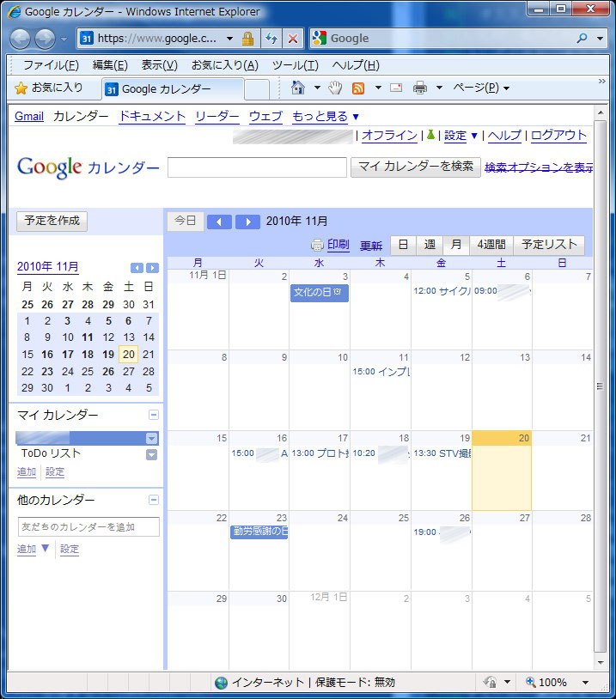
Task: Select date 11 in the mini calendar
Action: (88, 337)
